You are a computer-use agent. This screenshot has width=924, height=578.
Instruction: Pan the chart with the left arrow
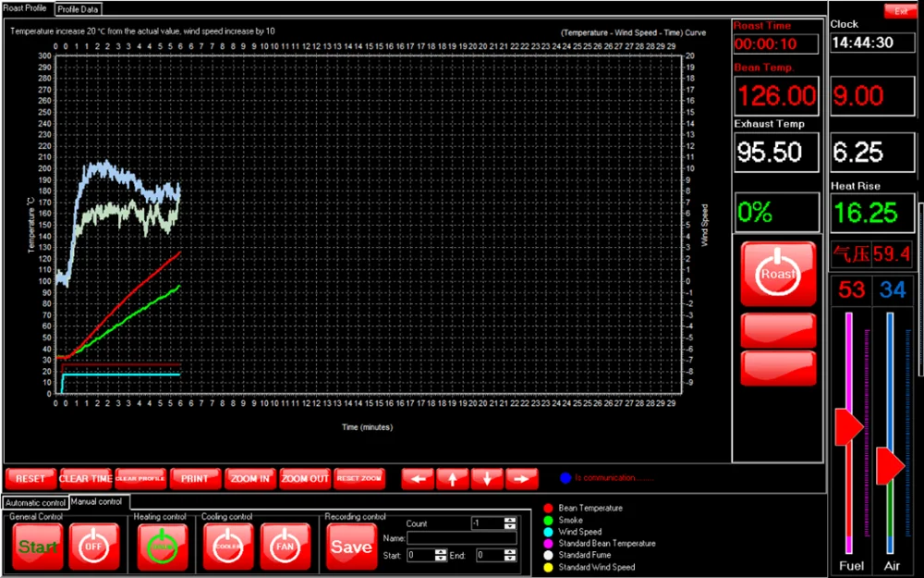click(417, 478)
